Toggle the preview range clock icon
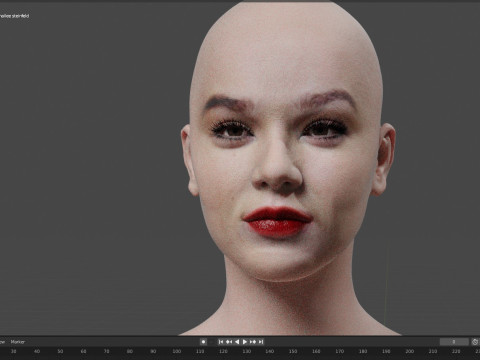This screenshot has width=480, height=360. pyautogui.click(x=475, y=342)
